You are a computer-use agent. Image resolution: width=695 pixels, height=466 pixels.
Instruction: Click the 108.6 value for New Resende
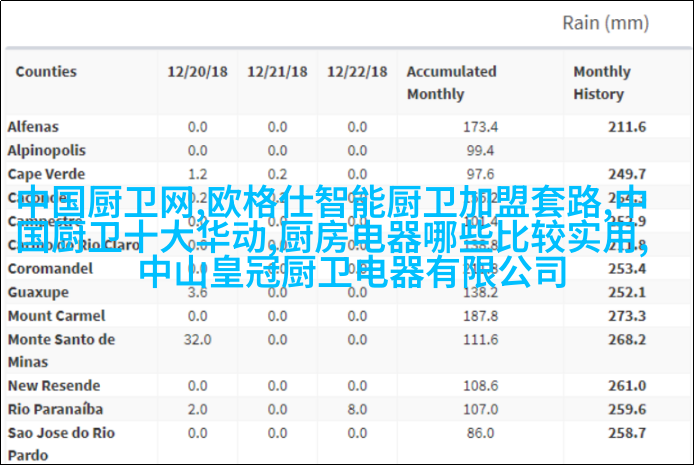point(480,386)
